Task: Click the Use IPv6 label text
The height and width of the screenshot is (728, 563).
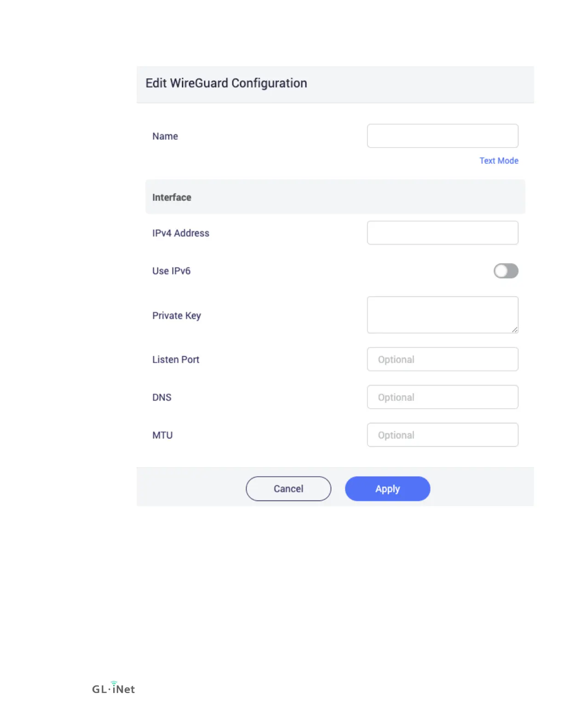Action: [171, 271]
